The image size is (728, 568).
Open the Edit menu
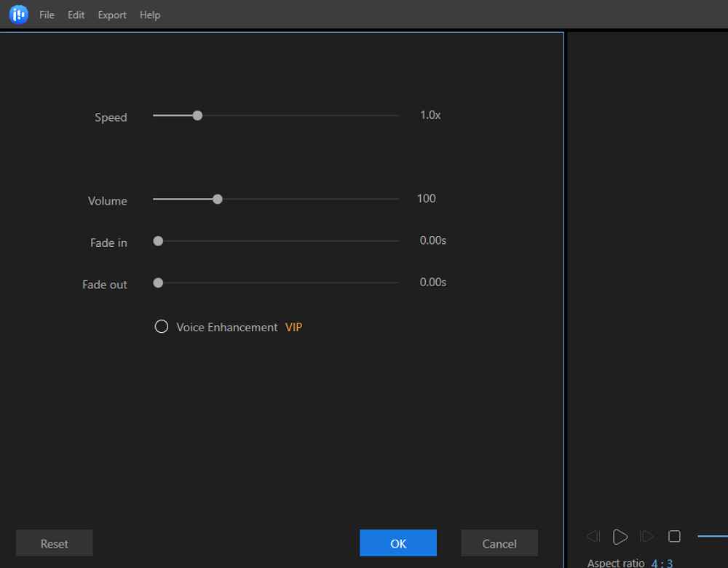76,15
